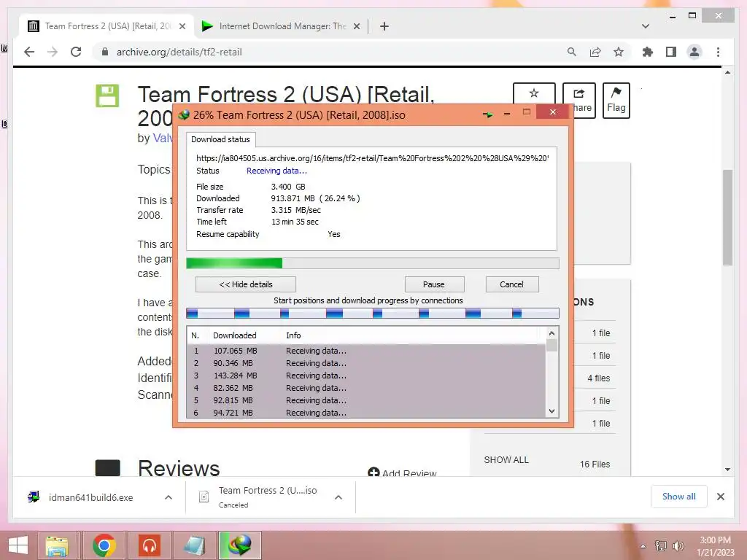Image resolution: width=747 pixels, height=560 pixels.
Task: Click the page scrollbar thumb
Action: point(727,217)
